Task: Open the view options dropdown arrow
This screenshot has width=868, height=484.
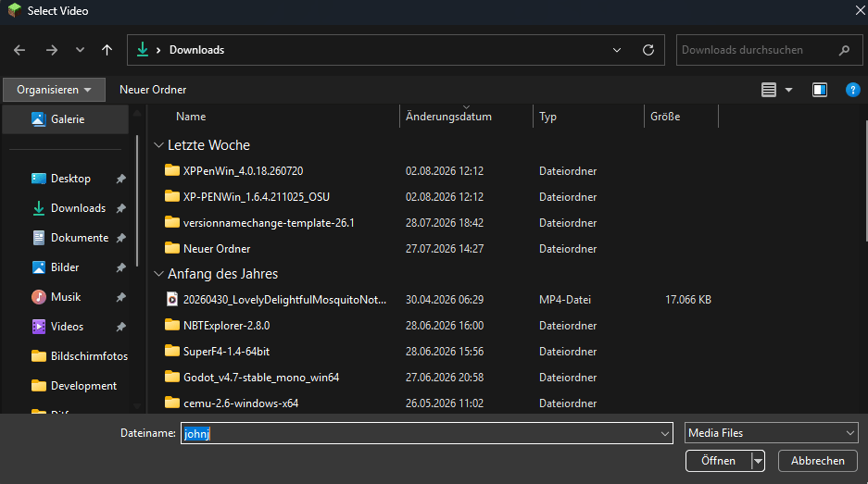Action: (789, 90)
